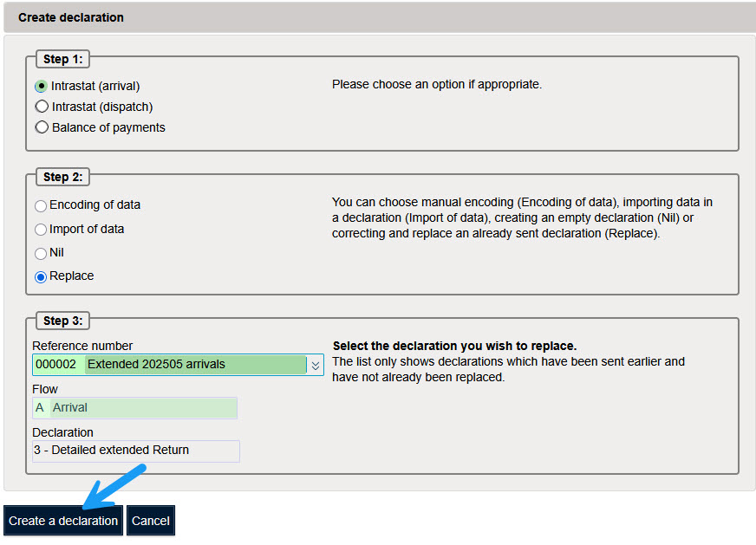756x545 pixels.
Task: Click the Reference number field label
Action: pos(82,346)
